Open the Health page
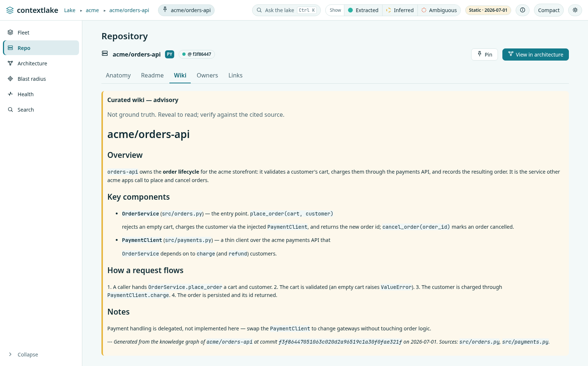The height and width of the screenshot is (366, 588). pyautogui.click(x=41, y=94)
